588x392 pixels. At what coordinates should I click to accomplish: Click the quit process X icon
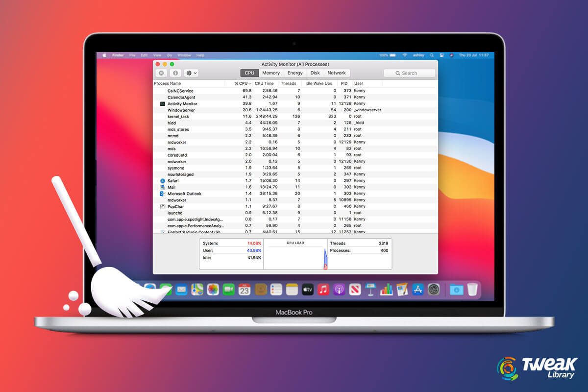[x=161, y=73]
